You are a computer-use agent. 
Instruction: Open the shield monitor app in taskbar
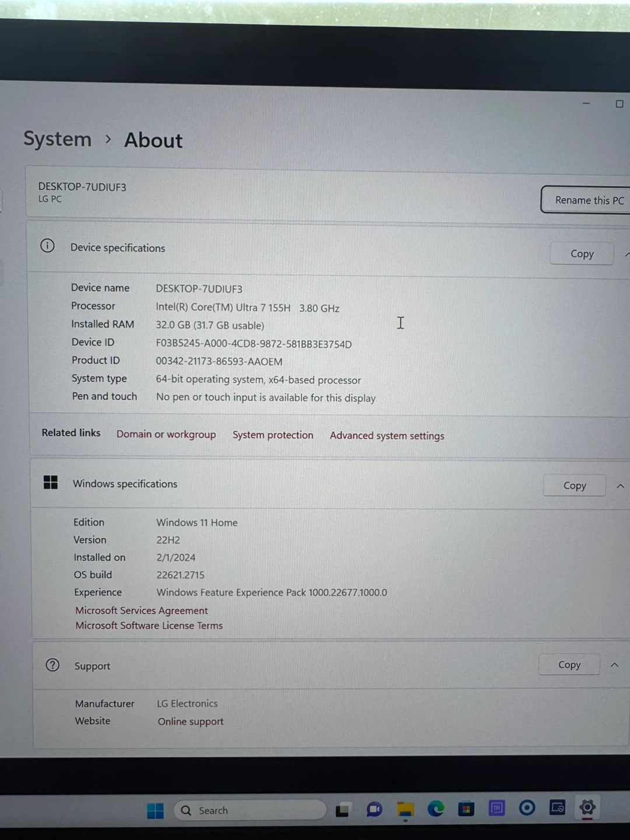557,807
